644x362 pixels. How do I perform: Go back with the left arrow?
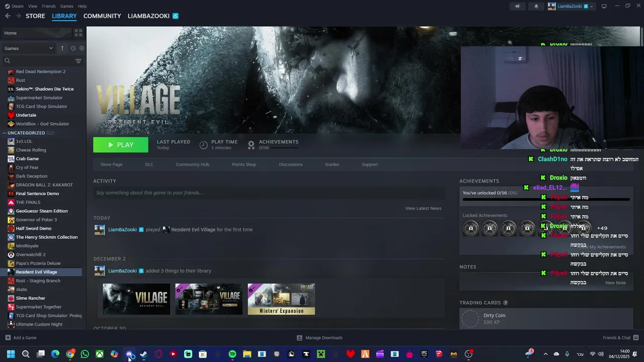[8, 16]
